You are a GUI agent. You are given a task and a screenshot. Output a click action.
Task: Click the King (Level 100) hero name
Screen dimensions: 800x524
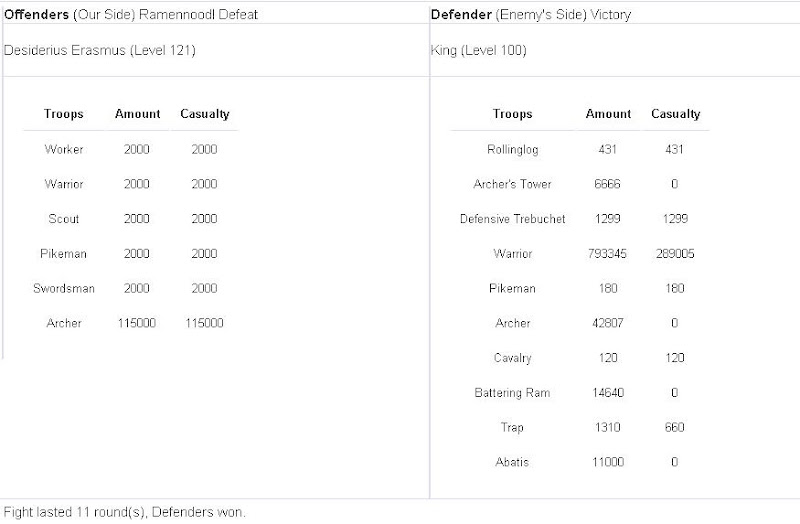coord(478,50)
